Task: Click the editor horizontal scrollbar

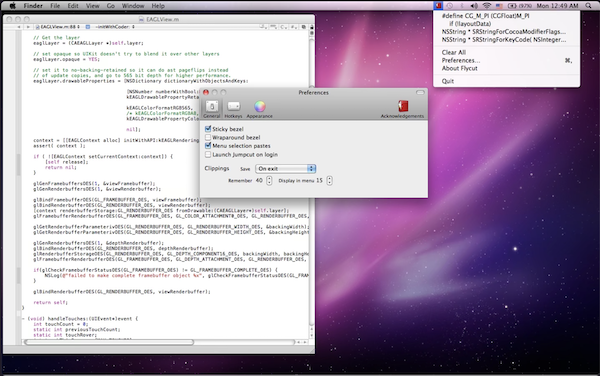Action: pyautogui.click(x=109, y=342)
